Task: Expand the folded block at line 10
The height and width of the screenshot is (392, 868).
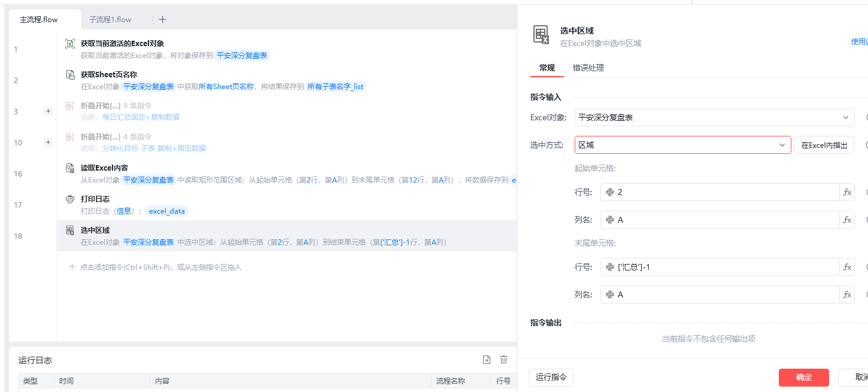Action: click(x=48, y=142)
